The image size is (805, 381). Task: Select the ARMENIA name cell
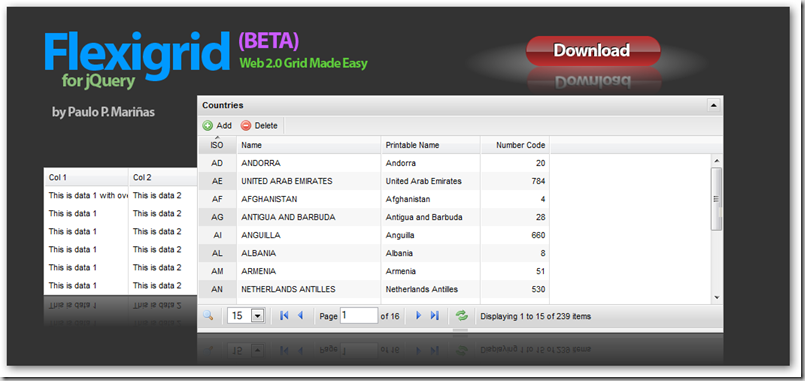pos(309,271)
